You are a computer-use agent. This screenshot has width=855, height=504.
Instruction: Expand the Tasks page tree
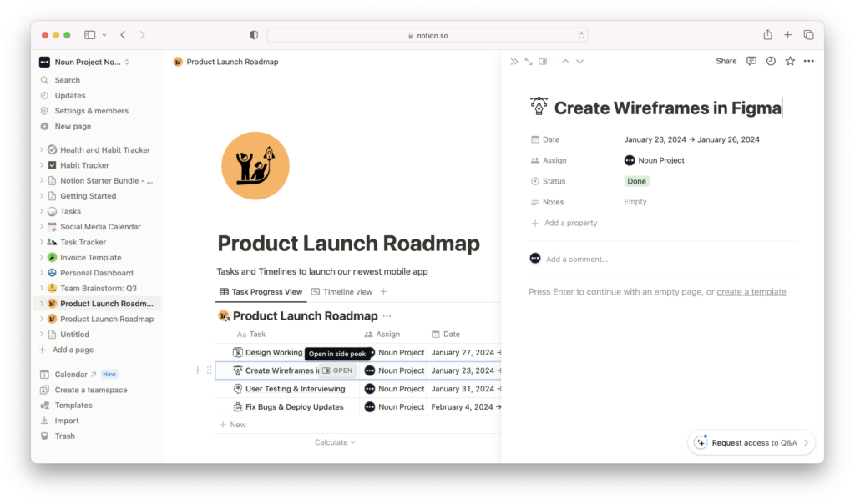point(42,211)
